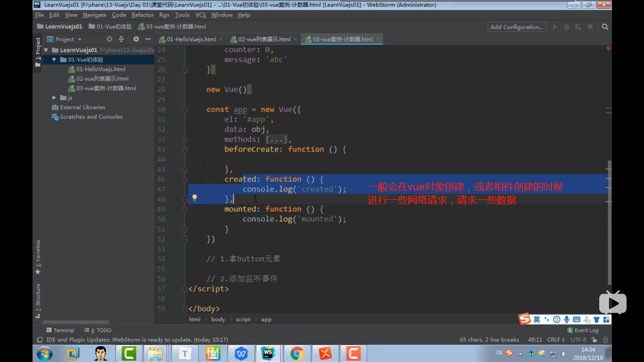This screenshot has height=362, width=644.
Task: Select External Libraries in project tree
Action: [x=78, y=107]
